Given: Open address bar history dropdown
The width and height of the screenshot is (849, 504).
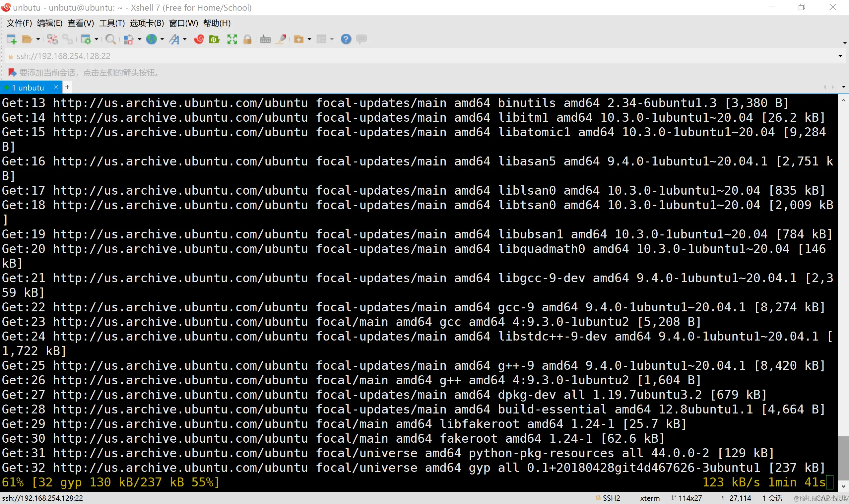Looking at the screenshot, I should [x=840, y=56].
